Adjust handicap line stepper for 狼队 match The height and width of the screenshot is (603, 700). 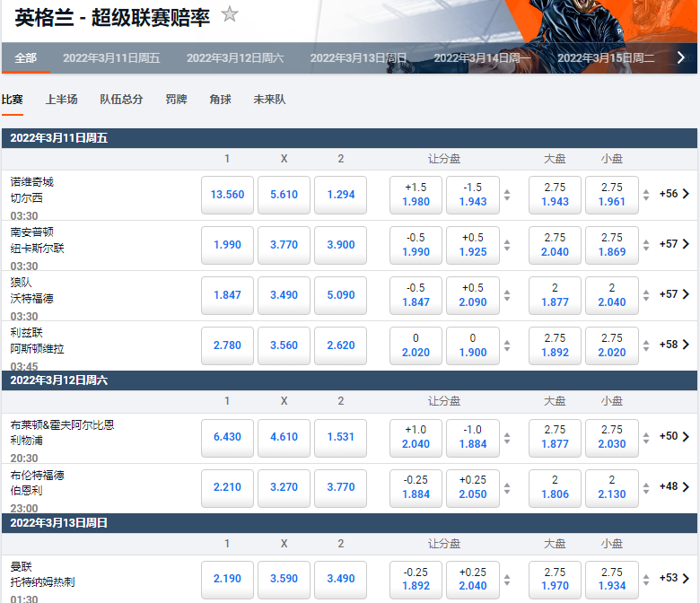[x=507, y=295]
